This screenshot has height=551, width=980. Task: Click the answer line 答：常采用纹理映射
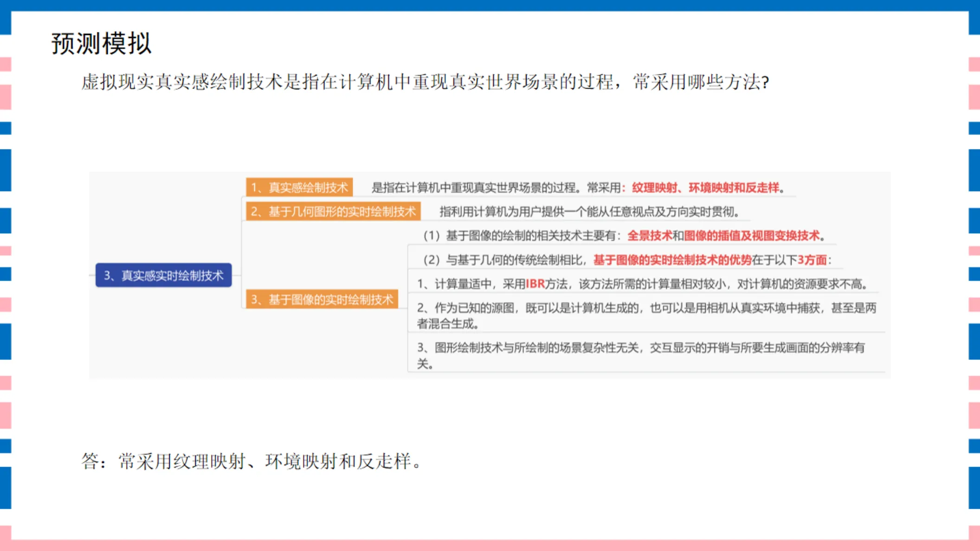click(x=251, y=461)
